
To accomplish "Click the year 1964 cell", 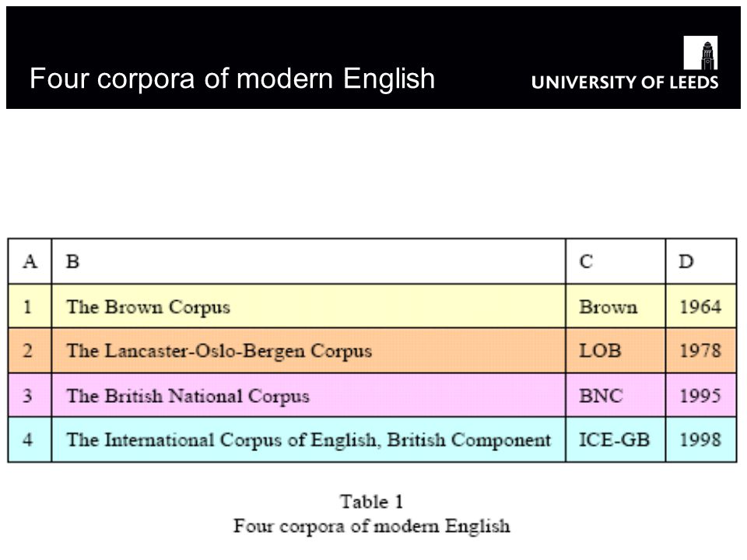I will 701,306.
